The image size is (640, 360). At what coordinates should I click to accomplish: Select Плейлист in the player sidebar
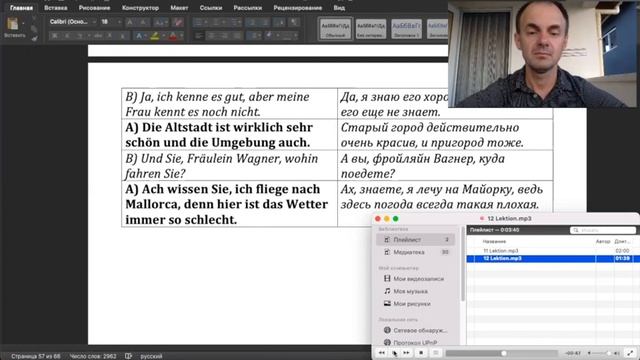pyautogui.click(x=415, y=240)
